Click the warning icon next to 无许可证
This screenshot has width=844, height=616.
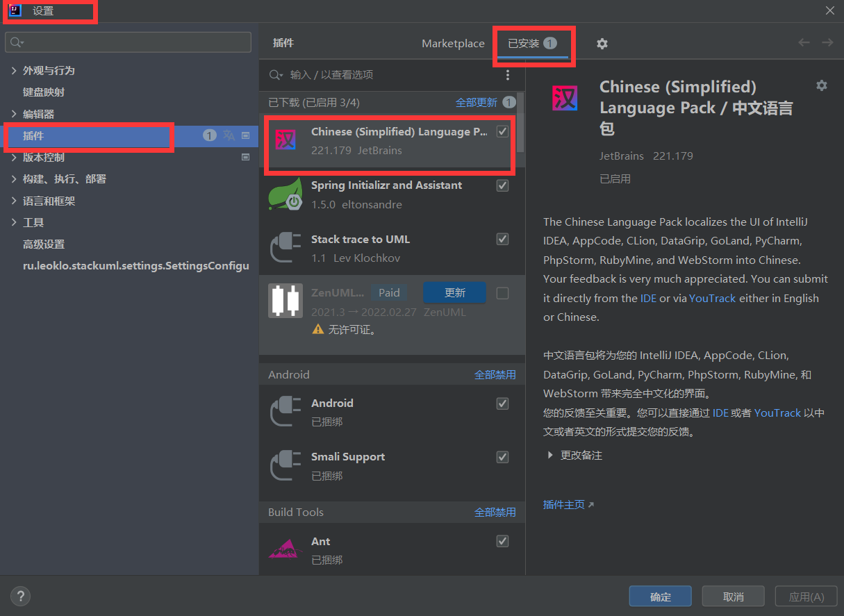[318, 330]
